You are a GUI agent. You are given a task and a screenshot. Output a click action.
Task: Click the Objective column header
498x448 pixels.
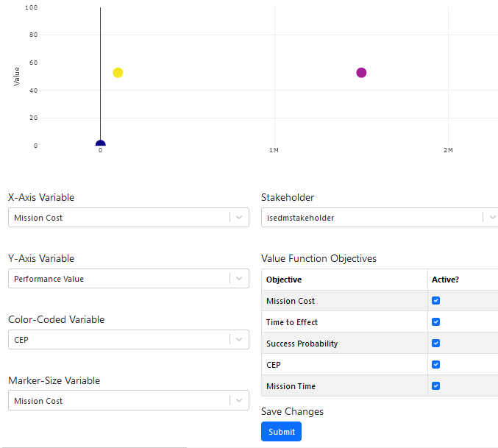(284, 280)
